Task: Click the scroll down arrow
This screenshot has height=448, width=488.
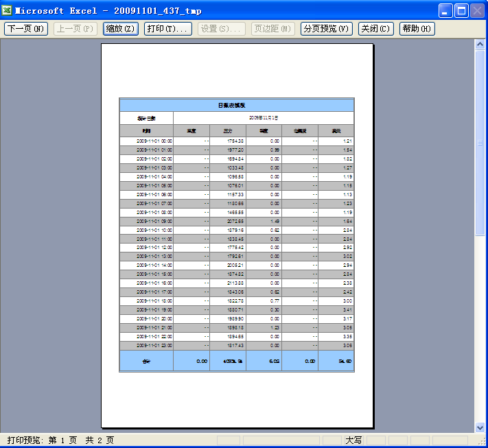Action: (480, 427)
